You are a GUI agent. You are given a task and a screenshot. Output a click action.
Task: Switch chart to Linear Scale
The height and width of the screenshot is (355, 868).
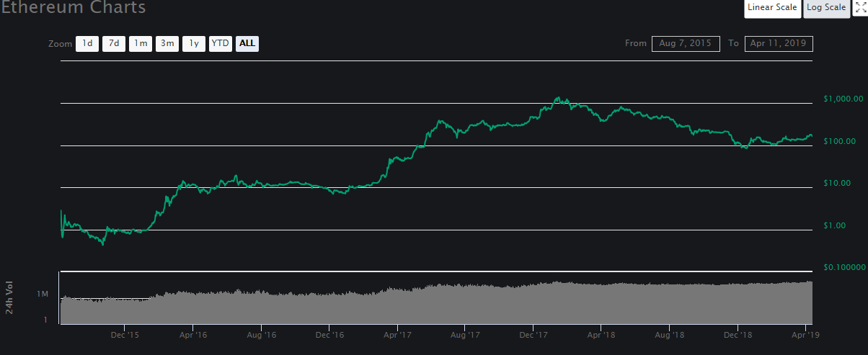click(772, 8)
